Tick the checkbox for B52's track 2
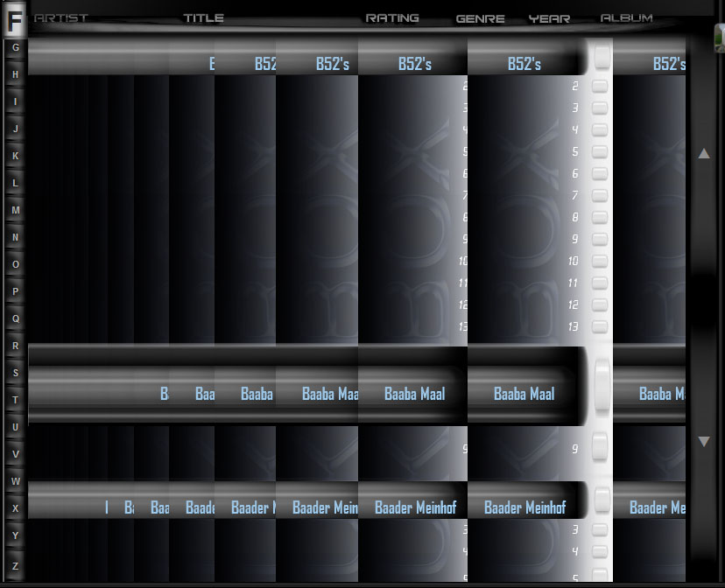Viewport: 725px width, 588px height. (600, 87)
